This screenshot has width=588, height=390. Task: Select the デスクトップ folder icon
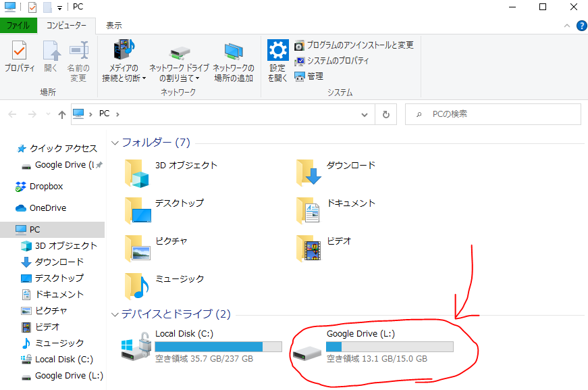[138, 211]
